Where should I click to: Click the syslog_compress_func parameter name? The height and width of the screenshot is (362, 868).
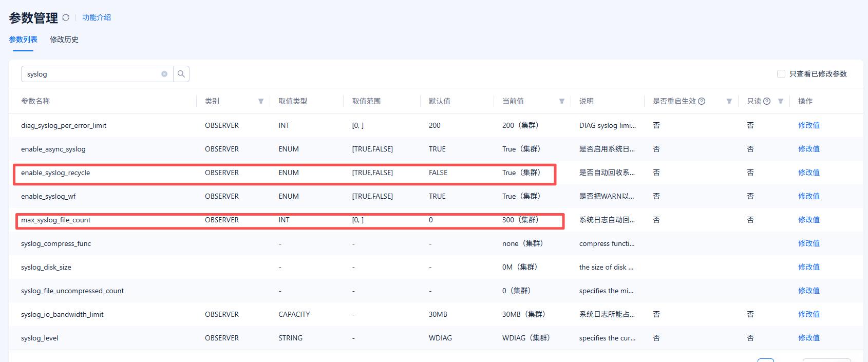(x=56, y=243)
